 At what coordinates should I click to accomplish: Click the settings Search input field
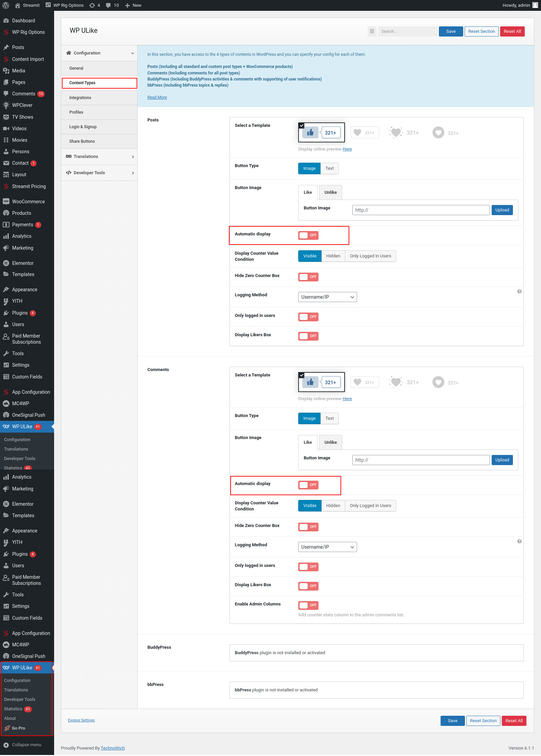click(407, 31)
